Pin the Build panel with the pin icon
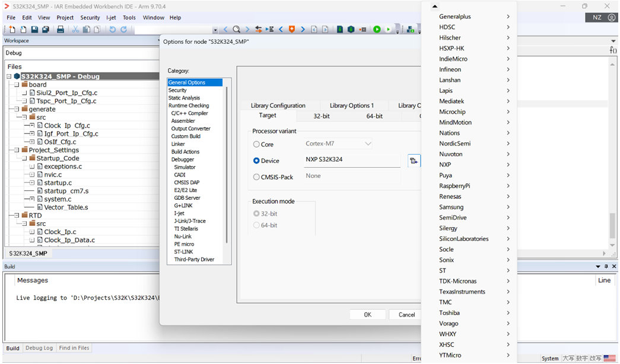 pyautogui.click(x=606, y=266)
